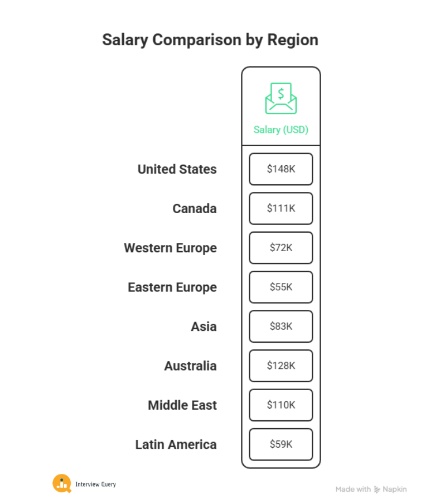
Task: Select the $111K salary box
Action: pos(280,208)
